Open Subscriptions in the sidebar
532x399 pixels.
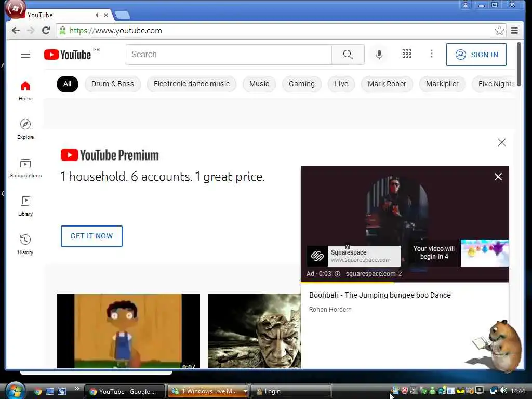pos(25,168)
